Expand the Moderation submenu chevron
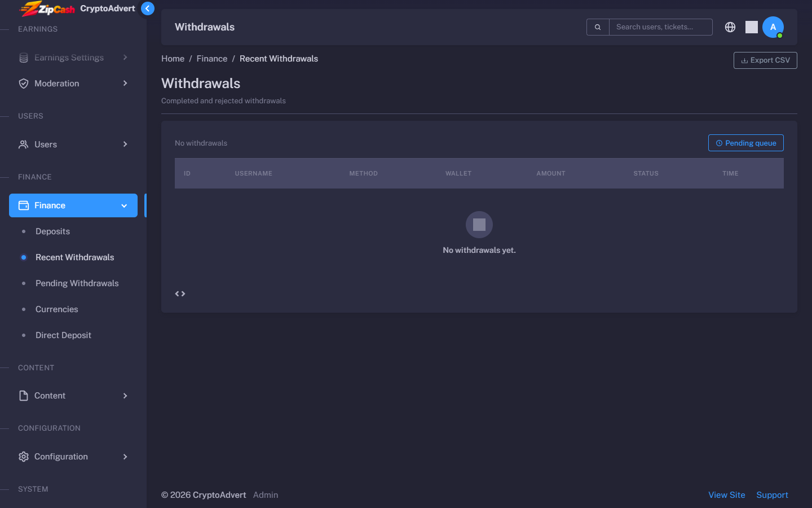Image resolution: width=812 pixels, height=508 pixels. pos(125,84)
